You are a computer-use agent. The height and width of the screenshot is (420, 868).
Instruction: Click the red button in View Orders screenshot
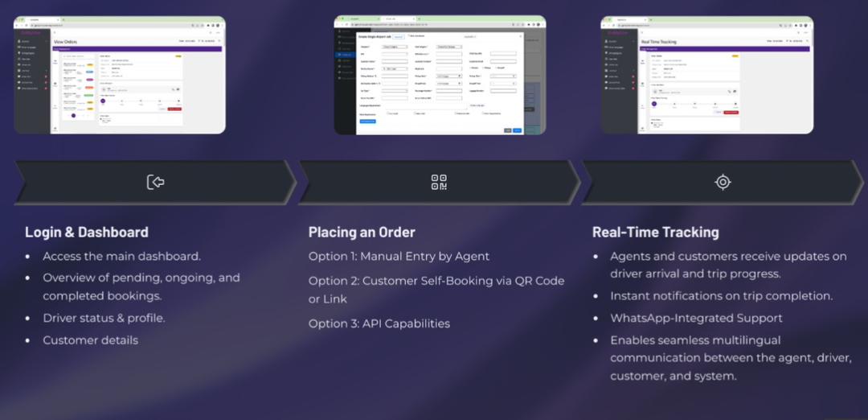coord(174,109)
